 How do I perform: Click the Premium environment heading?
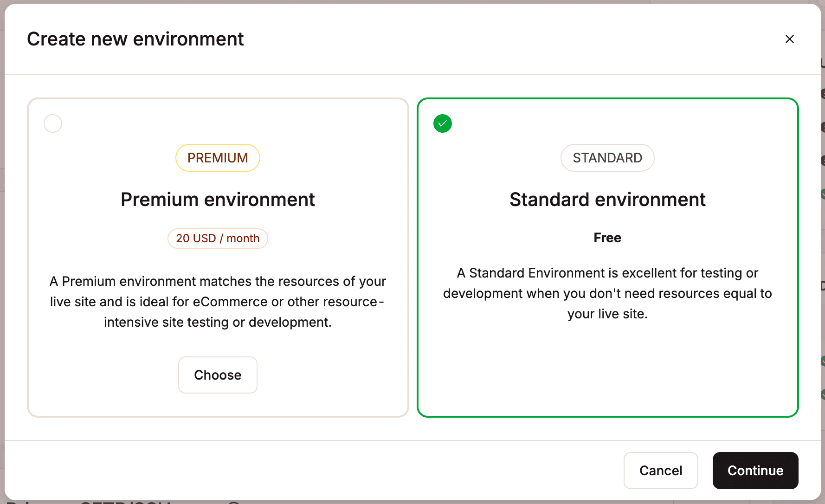pos(218,200)
